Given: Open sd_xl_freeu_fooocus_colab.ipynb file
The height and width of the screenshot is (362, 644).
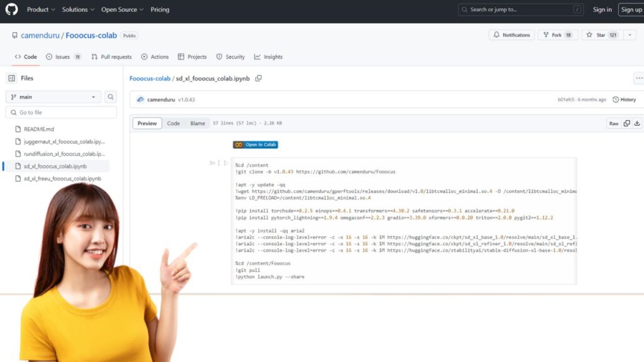Looking at the screenshot, I should [62, 178].
